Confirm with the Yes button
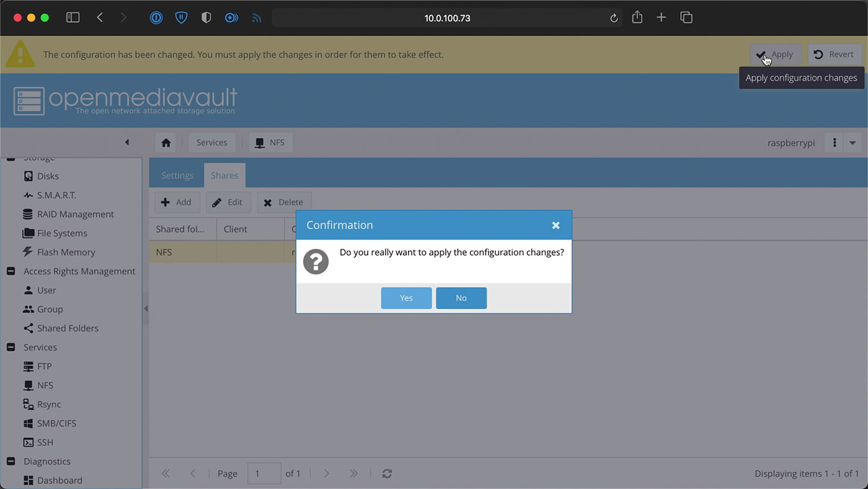868x489 pixels. (406, 298)
